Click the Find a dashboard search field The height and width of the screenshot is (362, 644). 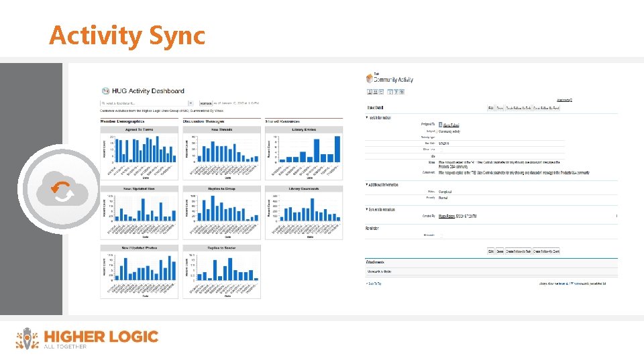144,103
